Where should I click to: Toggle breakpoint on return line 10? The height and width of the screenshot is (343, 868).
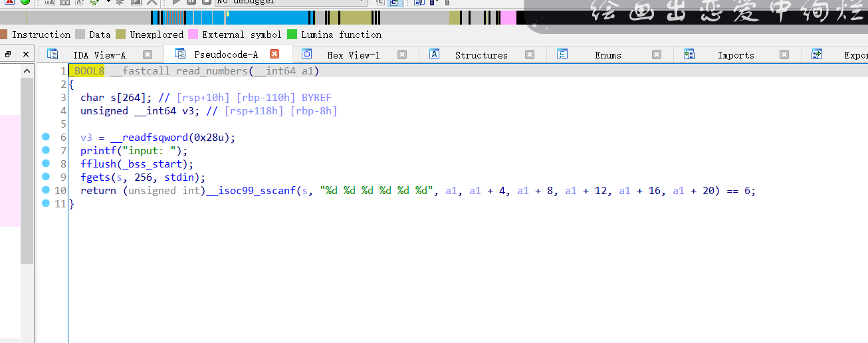[46, 190]
